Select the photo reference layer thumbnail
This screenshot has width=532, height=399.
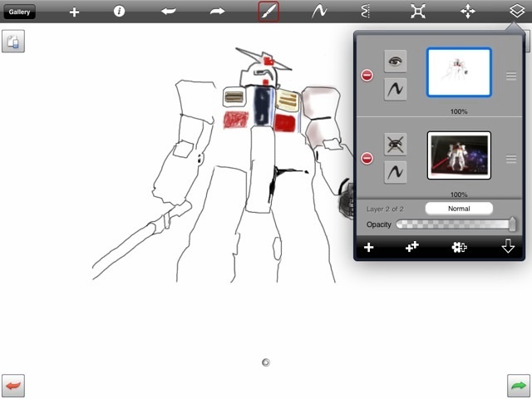[x=459, y=155]
